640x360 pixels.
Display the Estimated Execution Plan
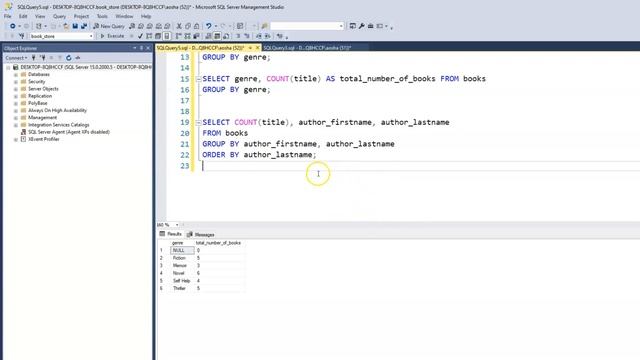coord(149,36)
